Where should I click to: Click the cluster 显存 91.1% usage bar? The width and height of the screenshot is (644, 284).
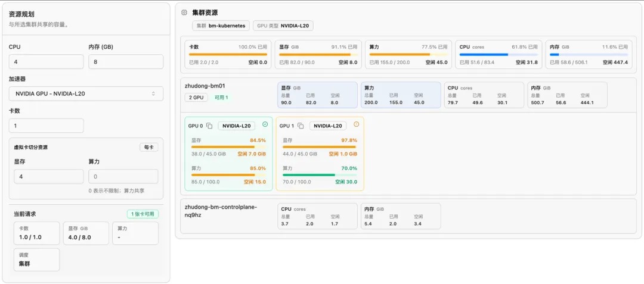[318, 55]
